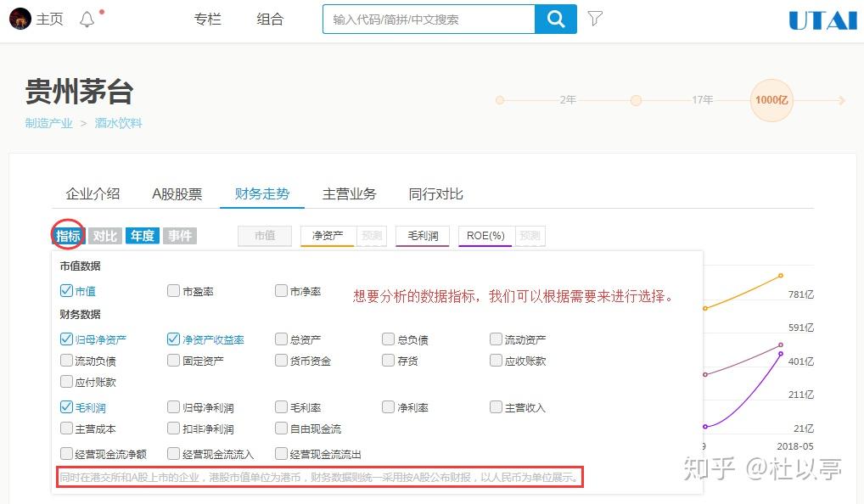Viewport: 864px width, 504px height.
Task: Open the 事件 events selector
Action: [180, 236]
